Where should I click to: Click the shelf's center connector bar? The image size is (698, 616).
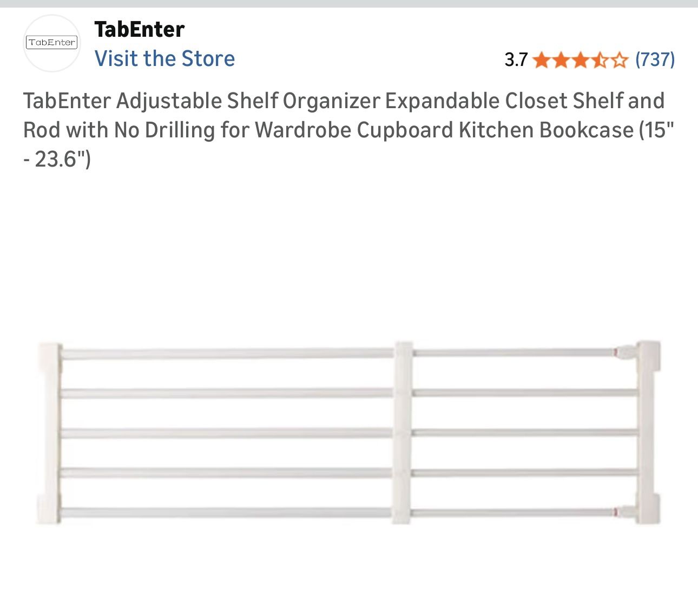point(403,433)
